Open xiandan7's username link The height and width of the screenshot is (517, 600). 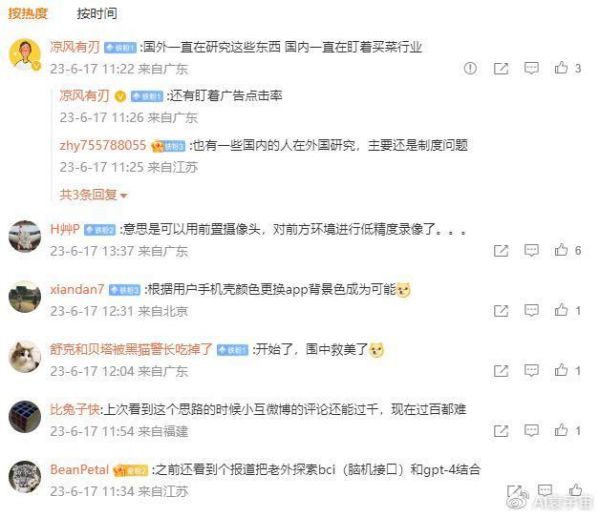click(77, 289)
